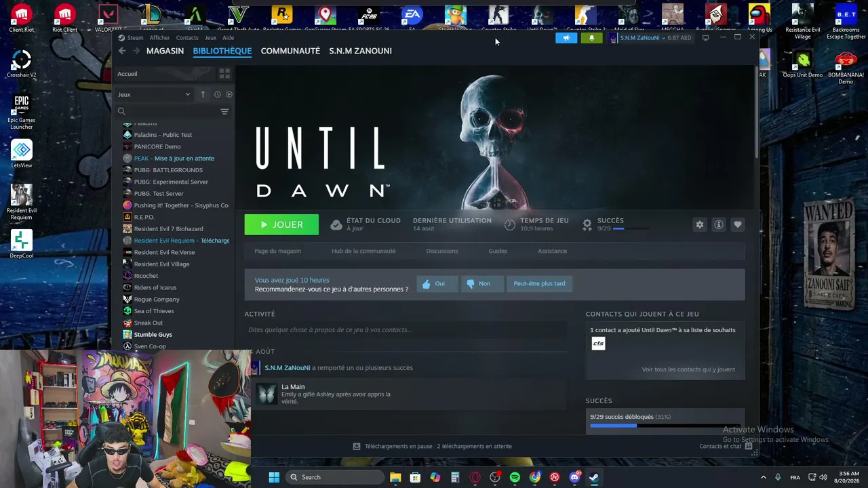Filter by ready-to-play games icon

229,94
